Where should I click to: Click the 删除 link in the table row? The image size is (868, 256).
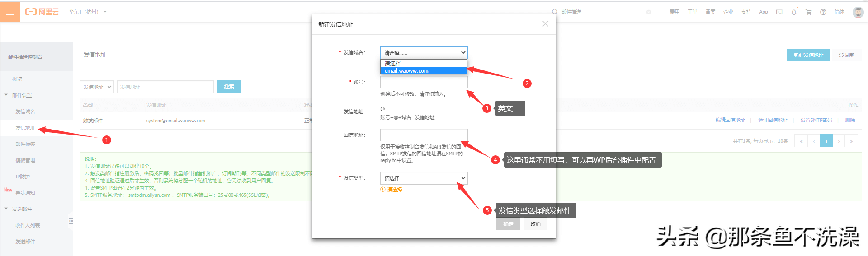(850, 120)
